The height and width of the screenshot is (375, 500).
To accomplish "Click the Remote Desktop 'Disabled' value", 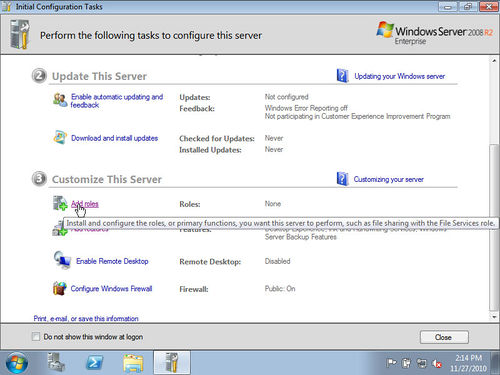I will tap(277, 261).
